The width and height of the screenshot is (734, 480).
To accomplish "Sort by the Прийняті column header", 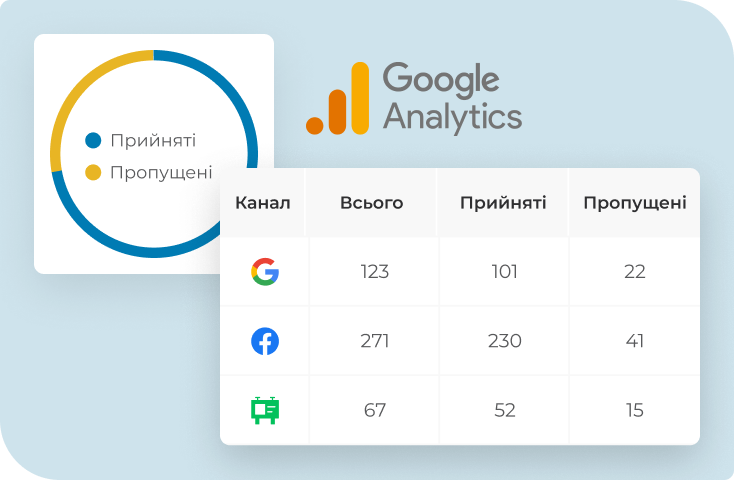I will (x=503, y=203).
